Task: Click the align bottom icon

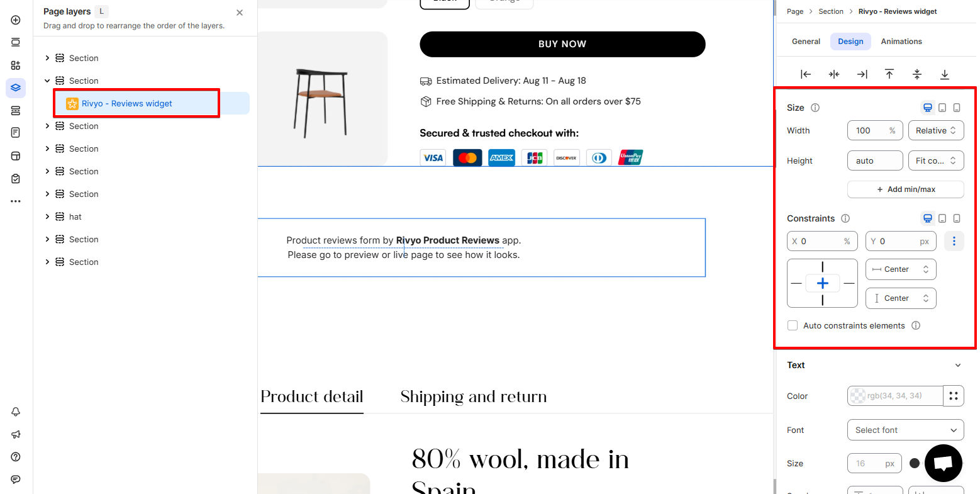Action: (945, 74)
